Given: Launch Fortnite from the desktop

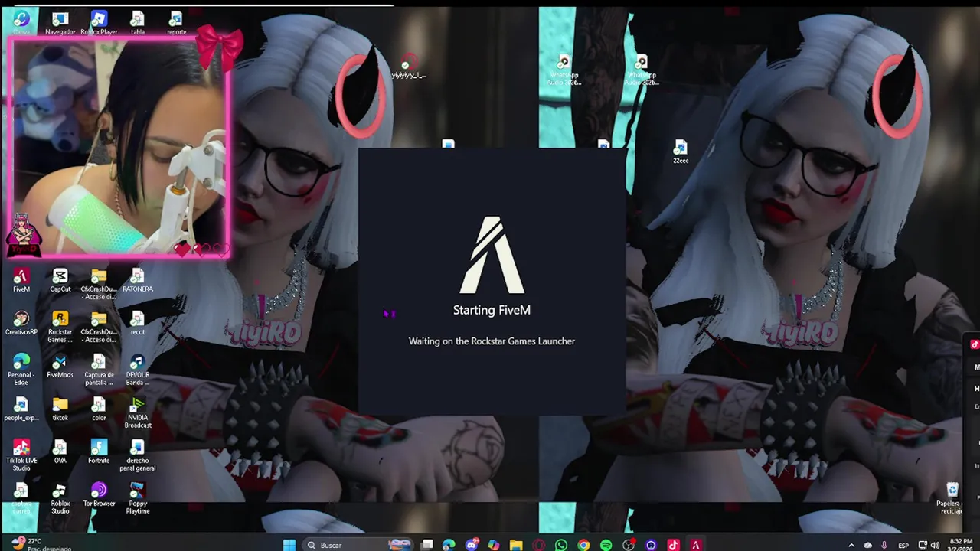Looking at the screenshot, I should [x=99, y=452].
